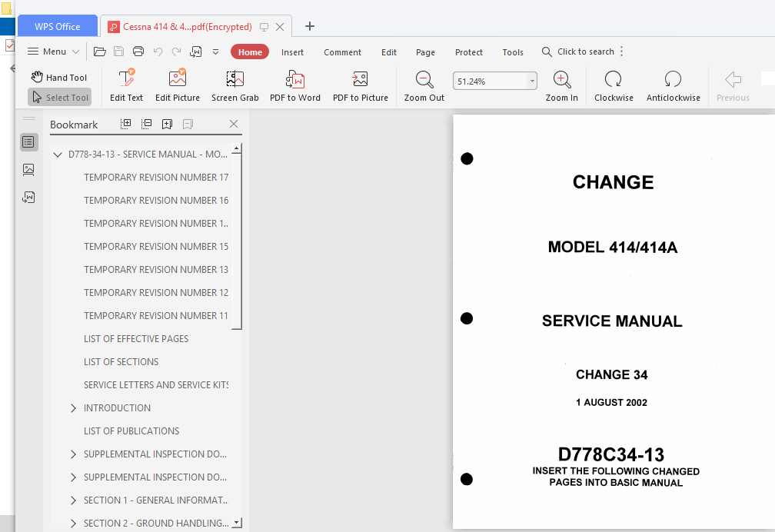Screen dimensions: 775x532
Task: Click the Open file folder icon
Action: pos(99,52)
